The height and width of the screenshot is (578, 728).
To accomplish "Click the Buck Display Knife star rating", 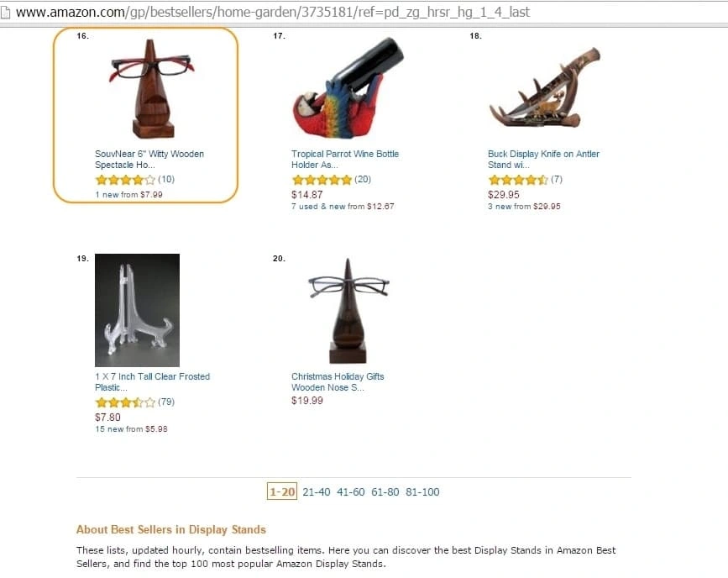I will tap(518, 180).
